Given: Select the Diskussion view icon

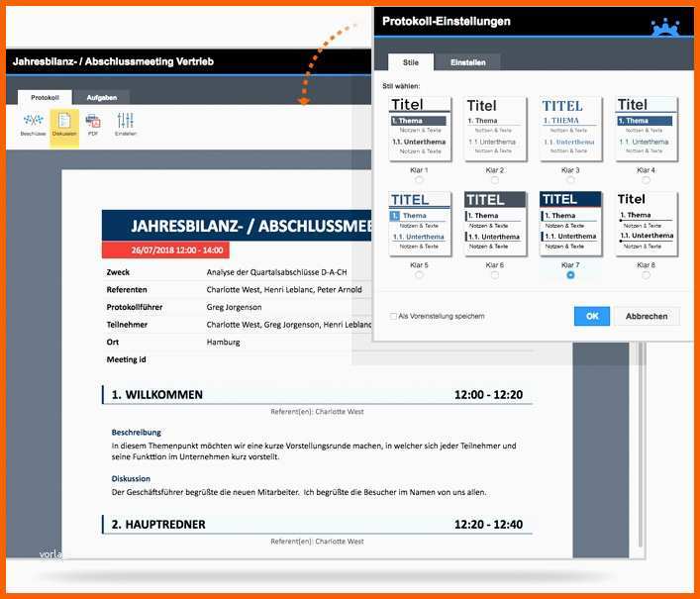Looking at the screenshot, I should pos(63,123).
